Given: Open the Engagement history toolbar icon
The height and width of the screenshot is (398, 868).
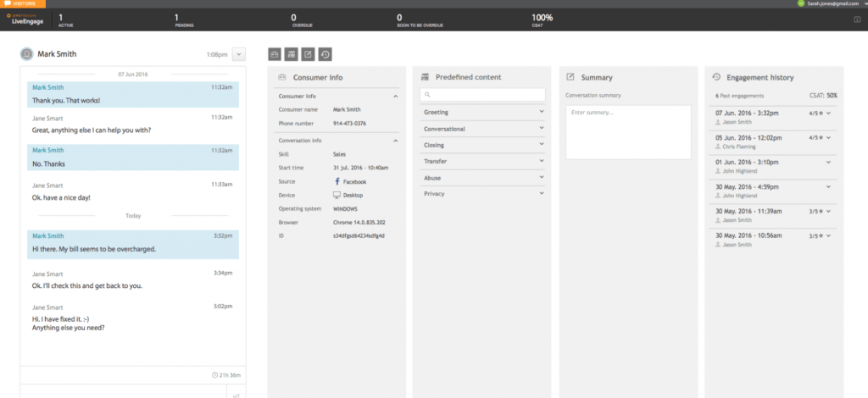Looking at the screenshot, I should (x=325, y=54).
